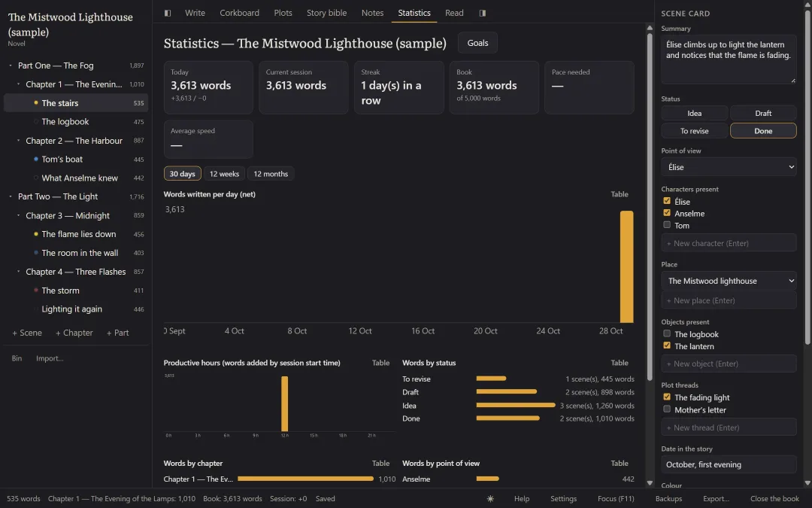Click the yellow status dot beside The stairs
This screenshot has height=508, width=812.
(x=36, y=102)
